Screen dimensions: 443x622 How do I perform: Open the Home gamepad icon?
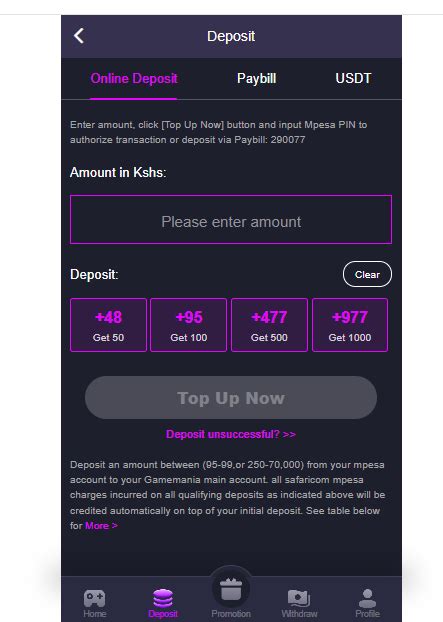pyautogui.click(x=94, y=598)
